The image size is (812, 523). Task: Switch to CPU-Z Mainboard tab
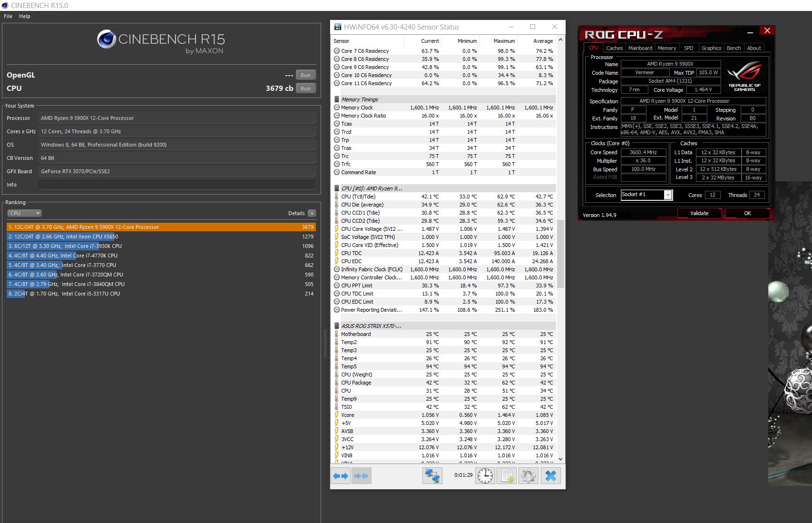(640, 48)
